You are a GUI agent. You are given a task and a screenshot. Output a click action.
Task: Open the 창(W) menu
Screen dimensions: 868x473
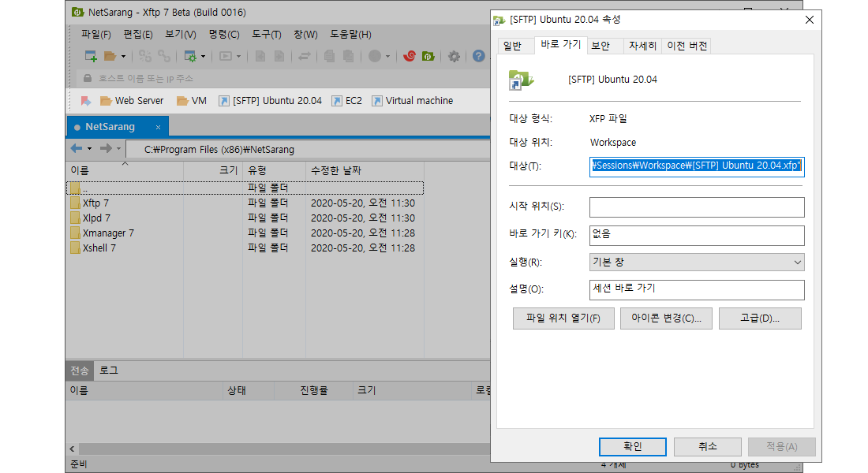coord(305,35)
